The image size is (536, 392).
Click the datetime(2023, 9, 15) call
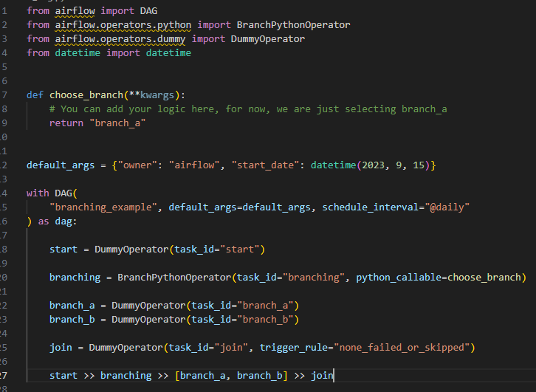[371, 165]
